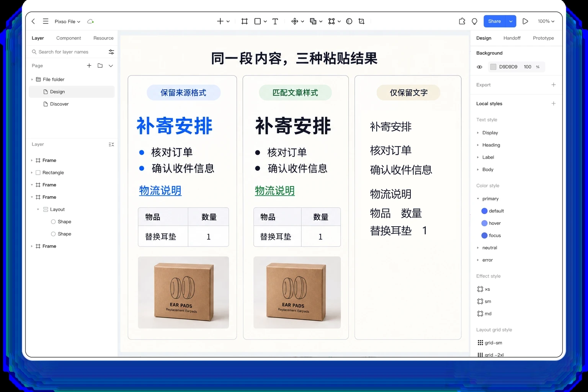Screen dimensions: 588x392
Task: Select the crop tool icon
Action: click(361, 21)
